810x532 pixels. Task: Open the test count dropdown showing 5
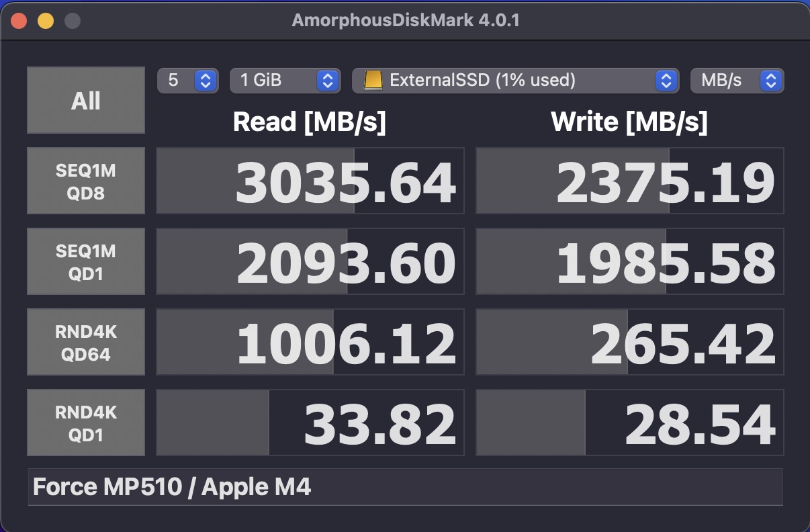click(x=188, y=81)
